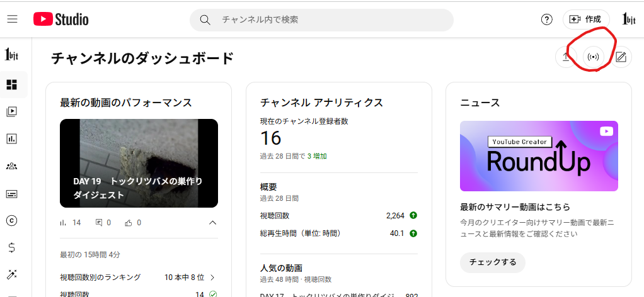Open the channel avatar in sidebar
644x297 pixels.
[x=11, y=53]
